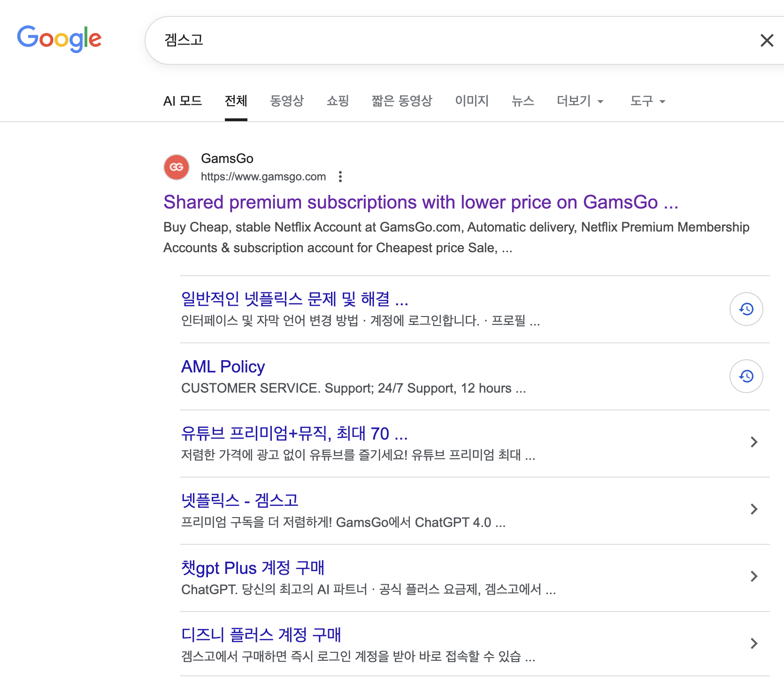Click the https://www.gamsgo.com URL
This screenshot has width=784, height=681.
[x=263, y=177]
